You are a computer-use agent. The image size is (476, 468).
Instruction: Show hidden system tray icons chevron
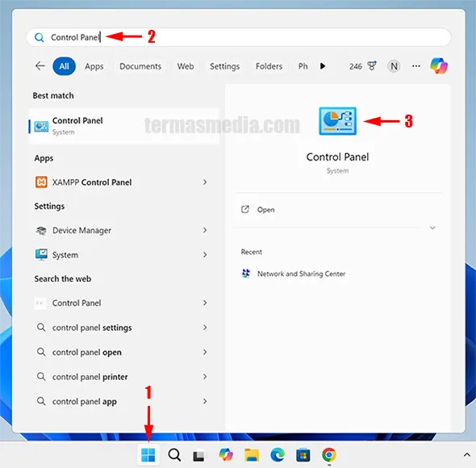466,455
